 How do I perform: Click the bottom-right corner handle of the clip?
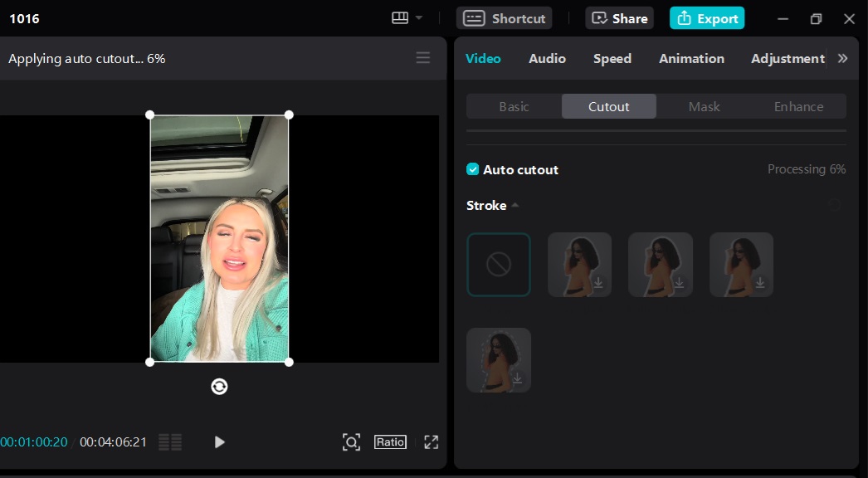click(x=289, y=363)
